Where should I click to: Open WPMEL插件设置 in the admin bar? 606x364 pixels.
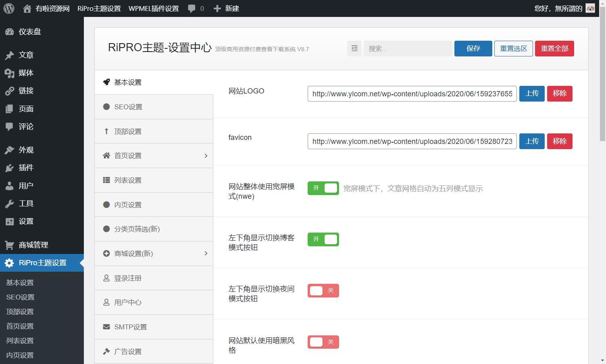point(153,8)
